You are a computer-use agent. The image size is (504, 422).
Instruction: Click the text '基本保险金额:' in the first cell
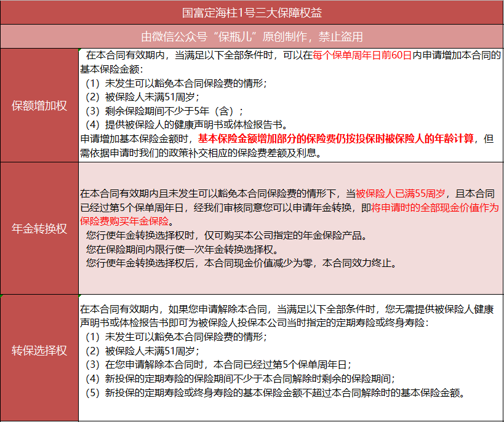pos(111,70)
